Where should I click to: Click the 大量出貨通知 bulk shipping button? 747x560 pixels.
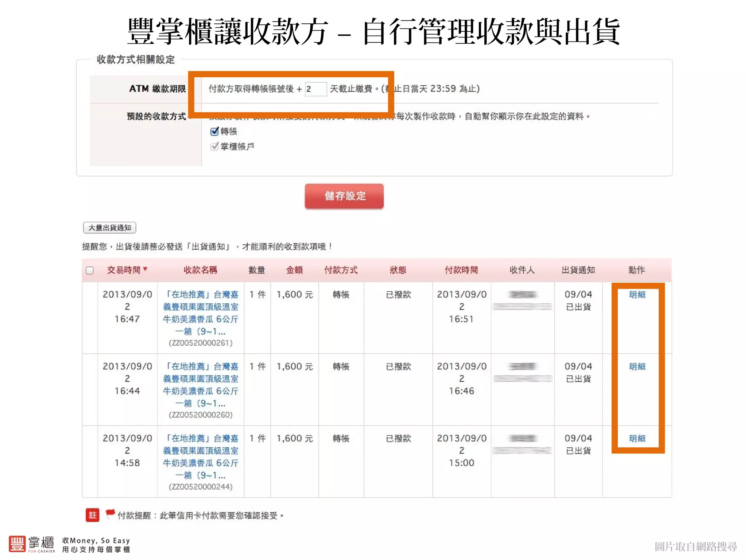[109, 227]
